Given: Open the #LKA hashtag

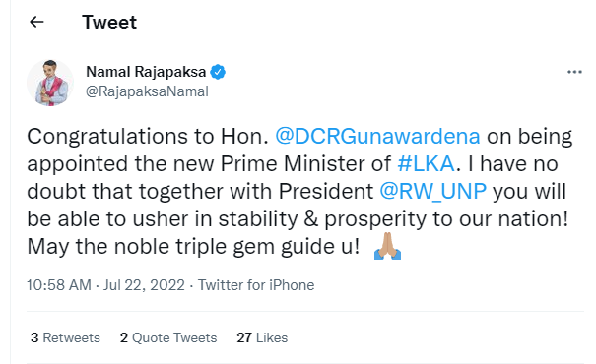Looking at the screenshot, I should tap(426, 163).
